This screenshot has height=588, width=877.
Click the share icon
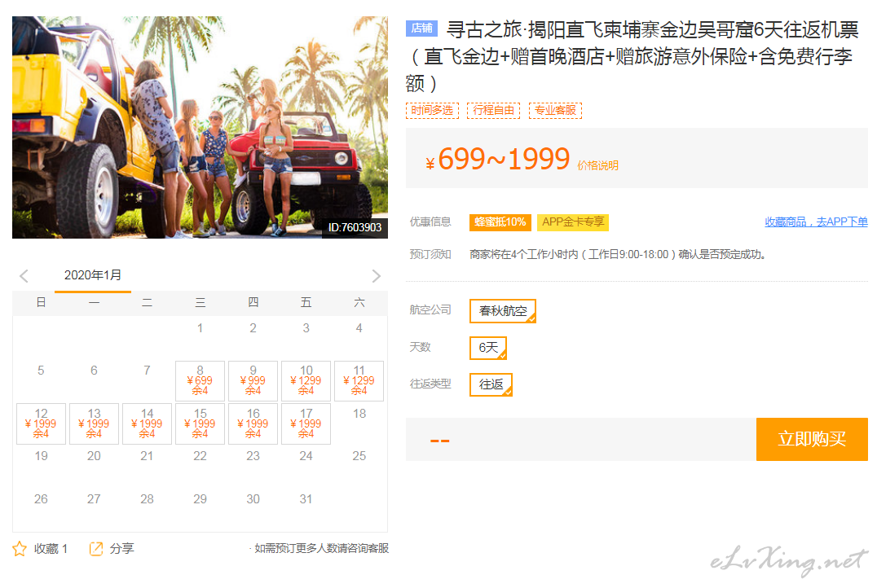tap(96, 549)
